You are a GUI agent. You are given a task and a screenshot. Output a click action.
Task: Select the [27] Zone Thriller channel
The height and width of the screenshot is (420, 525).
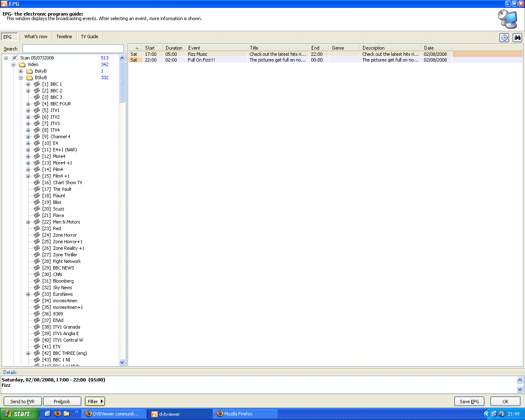click(x=59, y=255)
